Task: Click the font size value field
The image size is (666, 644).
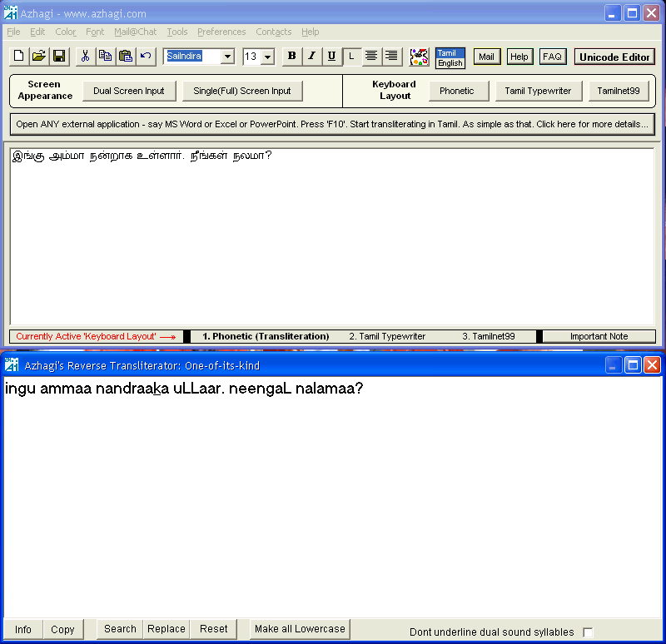Action: tap(251, 57)
